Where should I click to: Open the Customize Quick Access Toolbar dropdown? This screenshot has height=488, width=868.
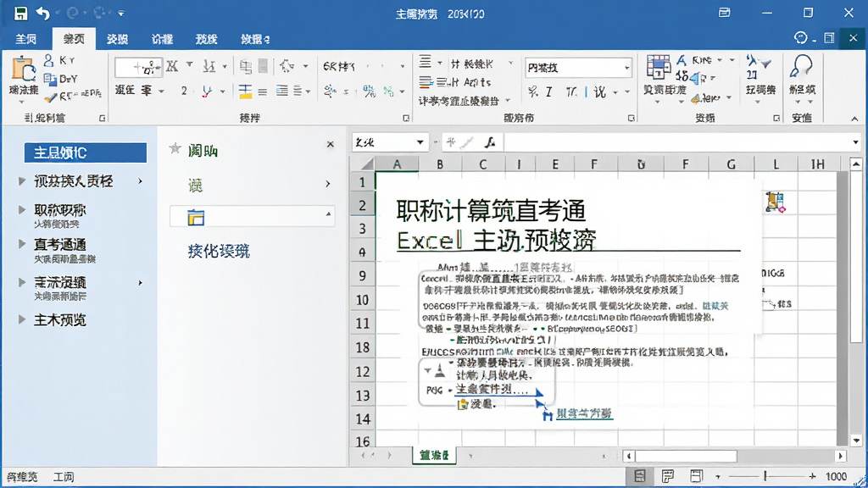[121, 14]
